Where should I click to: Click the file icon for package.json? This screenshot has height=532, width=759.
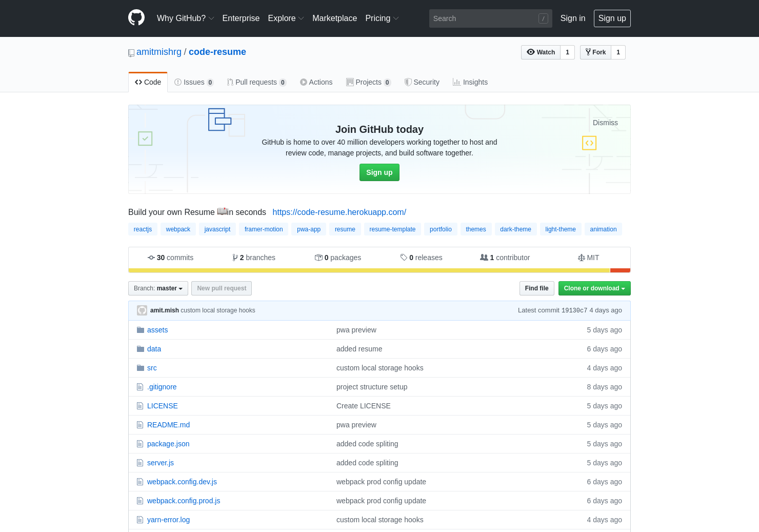(140, 444)
